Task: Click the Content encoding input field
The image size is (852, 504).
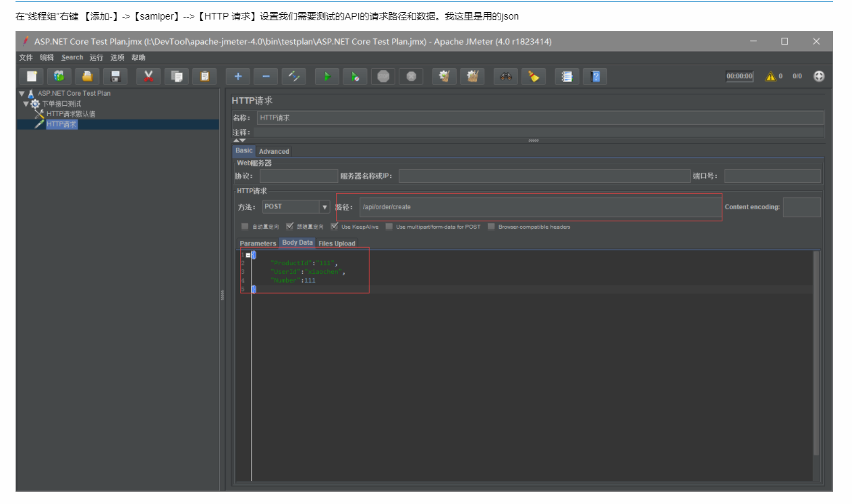Action: (802, 207)
